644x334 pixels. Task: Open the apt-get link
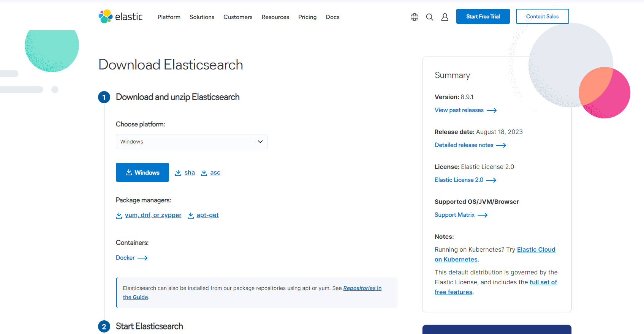207,215
